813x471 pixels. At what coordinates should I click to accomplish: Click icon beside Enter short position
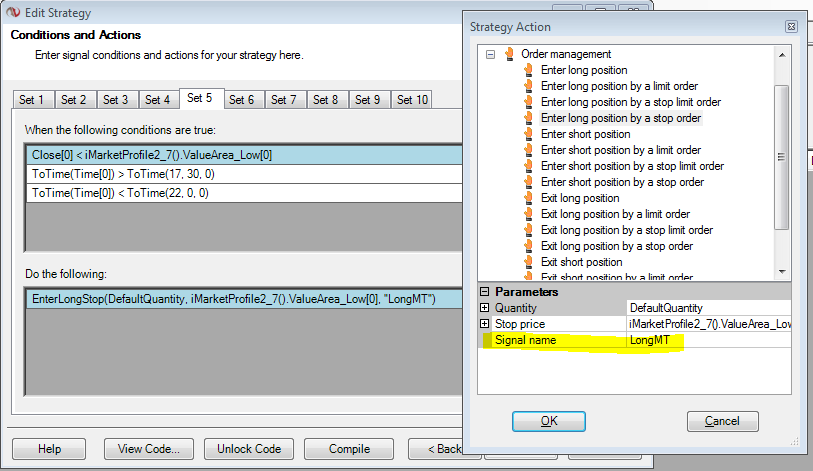tap(528, 134)
